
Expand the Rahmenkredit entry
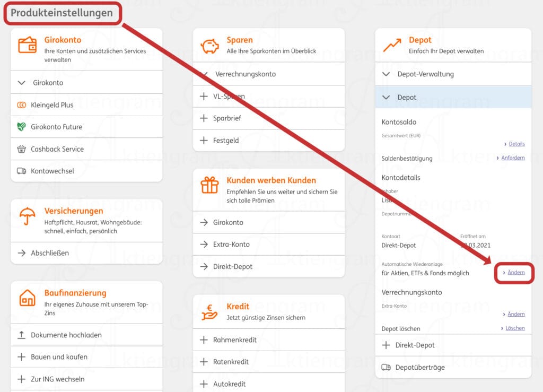tap(269, 340)
